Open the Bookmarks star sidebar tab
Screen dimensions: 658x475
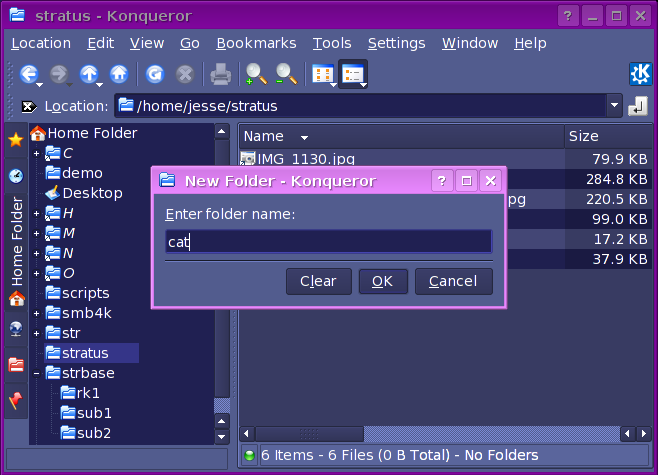16,140
